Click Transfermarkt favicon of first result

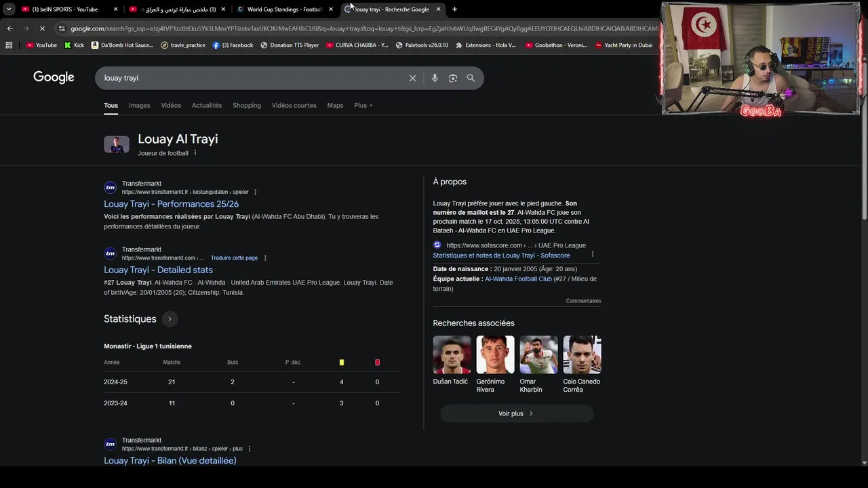coord(110,188)
